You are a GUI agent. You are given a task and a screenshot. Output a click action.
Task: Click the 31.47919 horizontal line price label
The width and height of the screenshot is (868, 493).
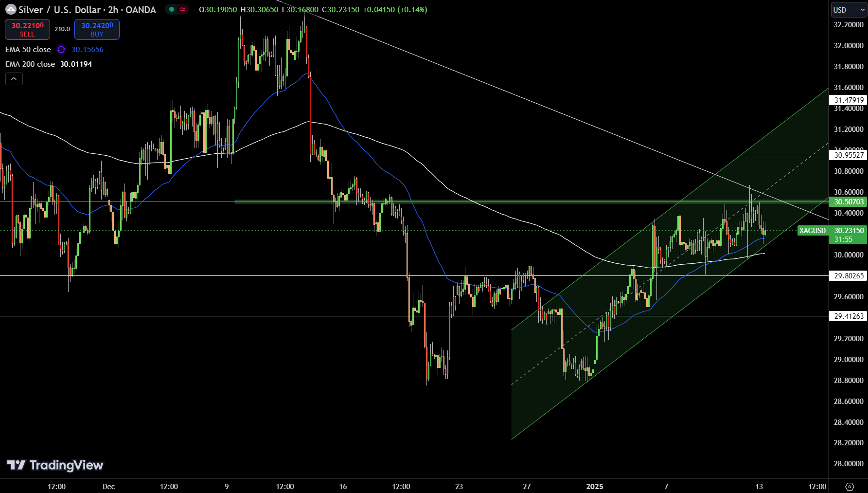click(849, 100)
